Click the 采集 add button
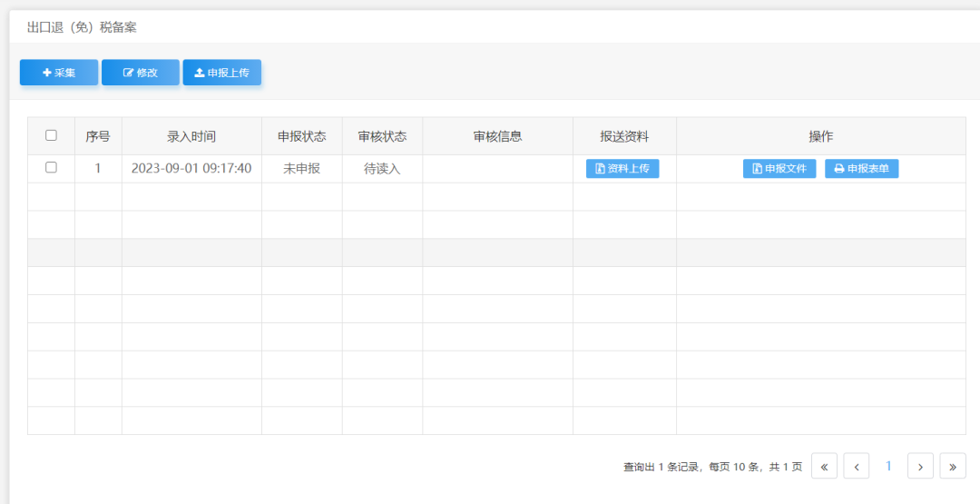Screen dimensions: 980x504 [x=59, y=73]
